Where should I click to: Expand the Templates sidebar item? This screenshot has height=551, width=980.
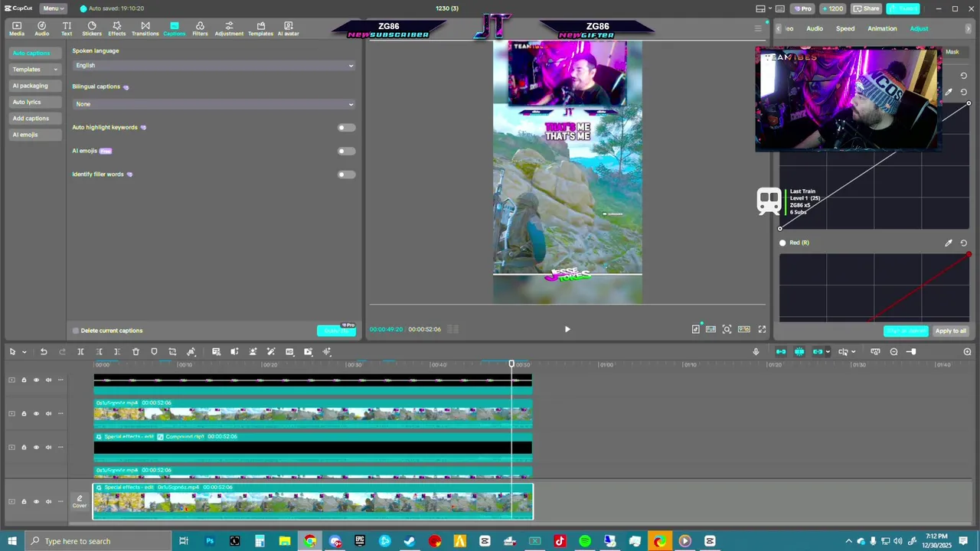34,70
